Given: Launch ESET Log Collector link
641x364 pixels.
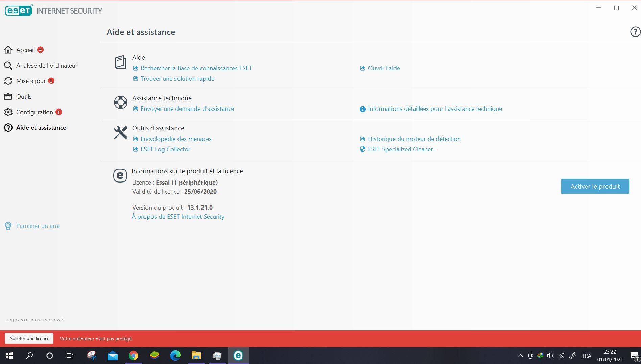Looking at the screenshot, I should 165,149.
